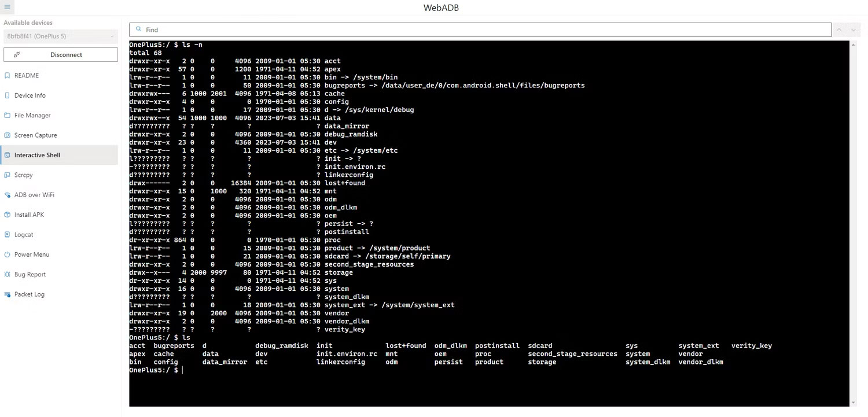Open the File Manager page
The image size is (868, 417).
point(59,115)
